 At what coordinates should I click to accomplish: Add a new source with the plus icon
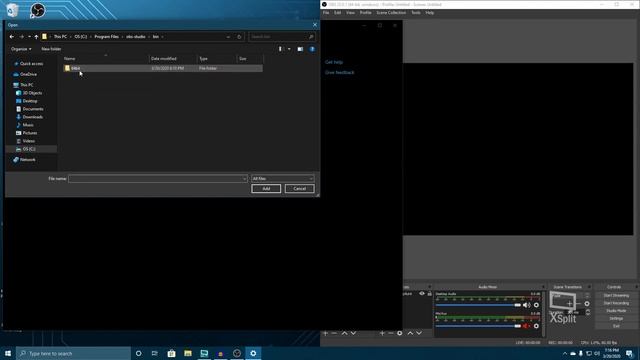point(382,333)
